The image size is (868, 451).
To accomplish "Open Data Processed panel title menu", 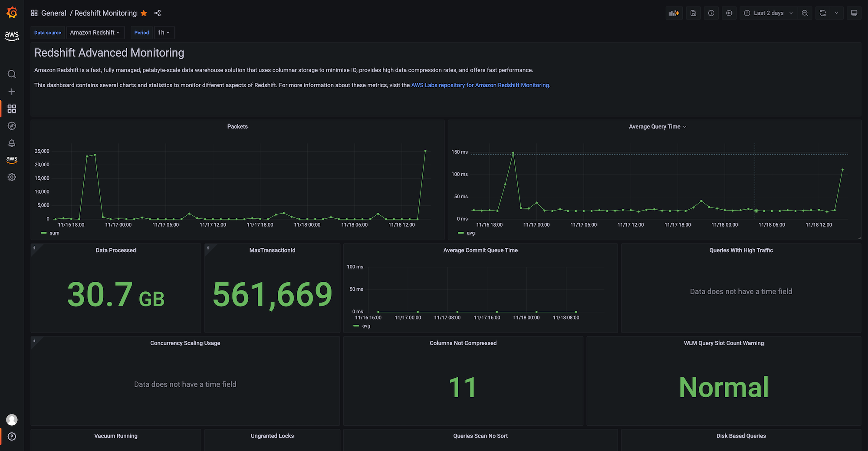I will click(x=116, y=250).
